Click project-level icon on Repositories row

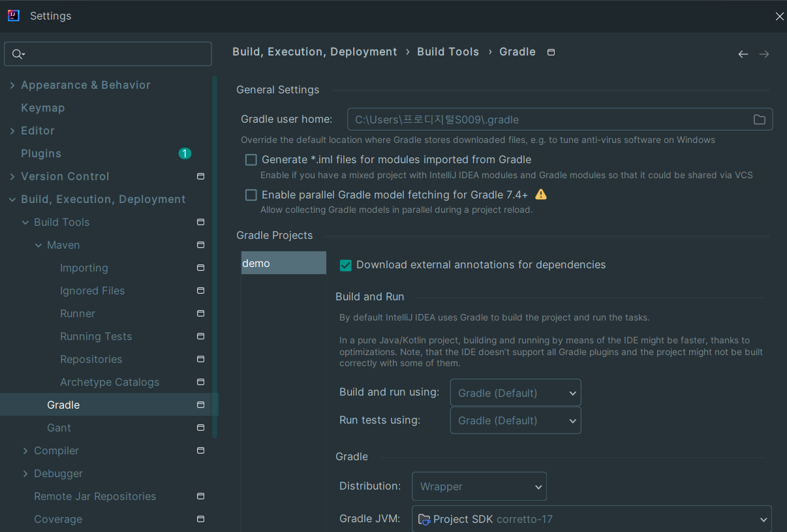(x=200, y=359)
